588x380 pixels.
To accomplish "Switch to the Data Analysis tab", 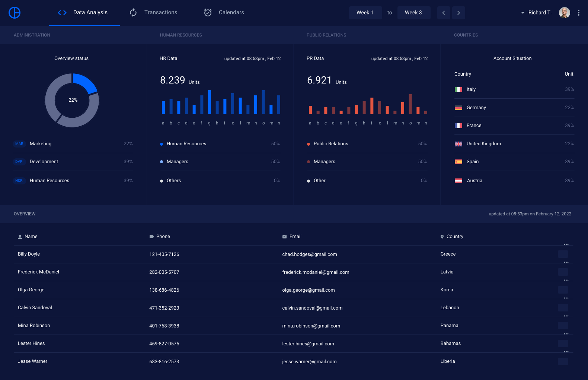I will (x=84, y=13).
